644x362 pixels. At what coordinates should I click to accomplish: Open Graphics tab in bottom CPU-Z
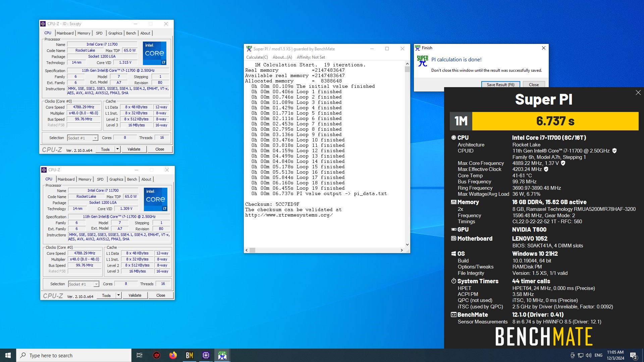(x=116, y=179)
